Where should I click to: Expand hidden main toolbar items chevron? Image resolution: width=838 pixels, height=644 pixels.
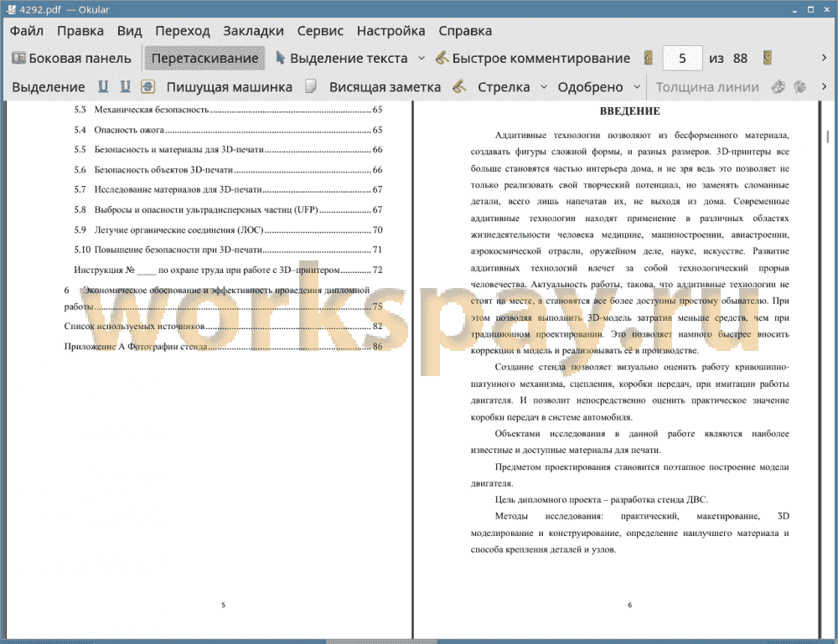pos(824,58)
